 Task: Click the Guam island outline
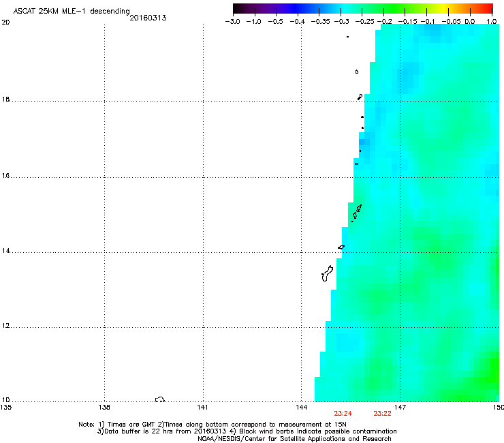[x=327, y=273]
